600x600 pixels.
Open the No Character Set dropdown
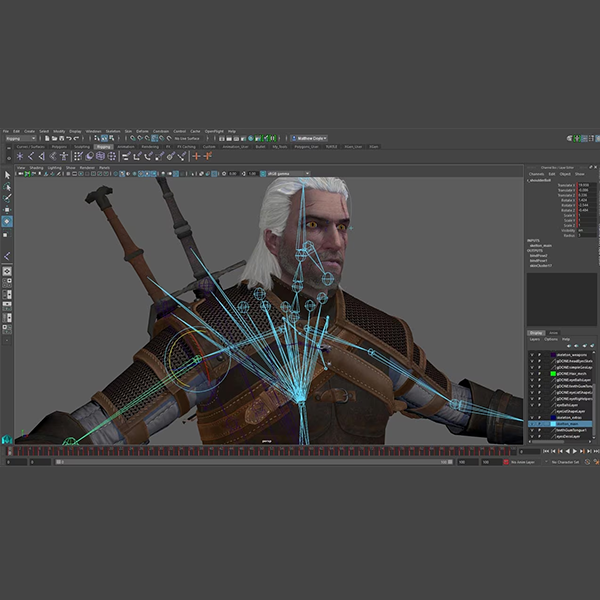point(565,462)
